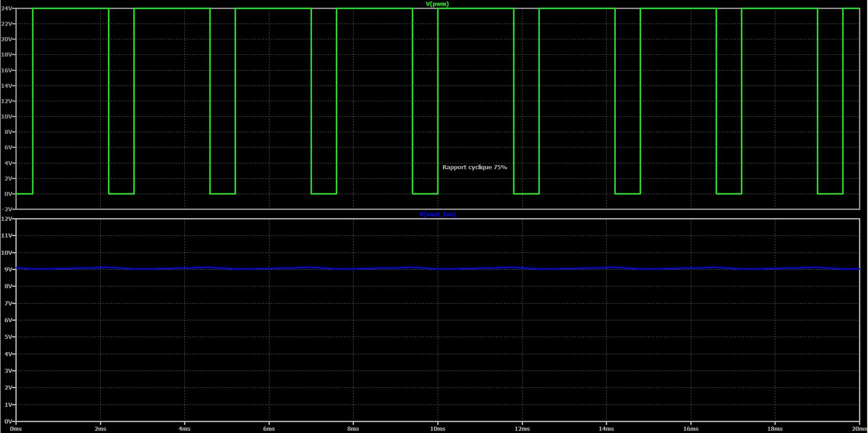Screen dimensions: 868x433
Task: Click the 5V label on lower pane axis
Action: point(8,337)
